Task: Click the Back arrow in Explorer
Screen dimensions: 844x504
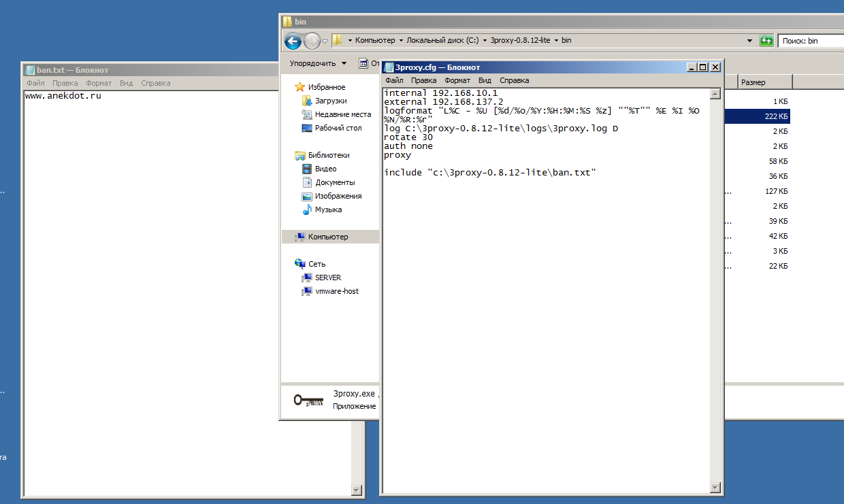Action: 293,41
